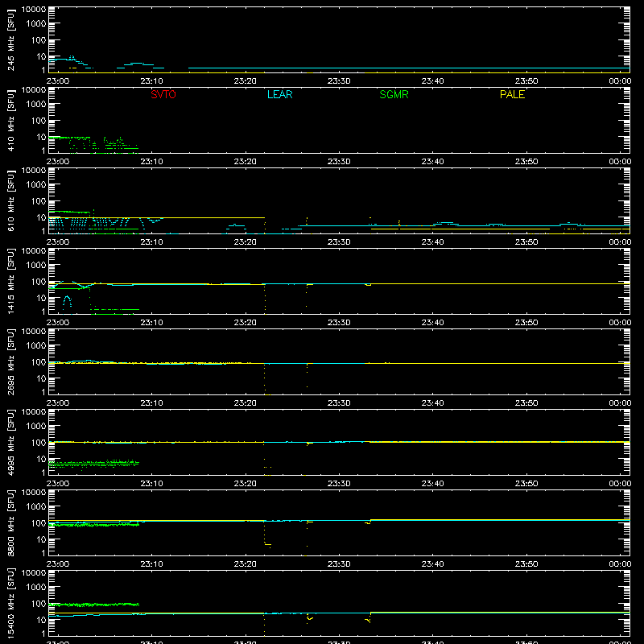644x644 pixels.
Task: Click 23:30 tick label below the 2695 MHz plot
Action: [339, 403]
